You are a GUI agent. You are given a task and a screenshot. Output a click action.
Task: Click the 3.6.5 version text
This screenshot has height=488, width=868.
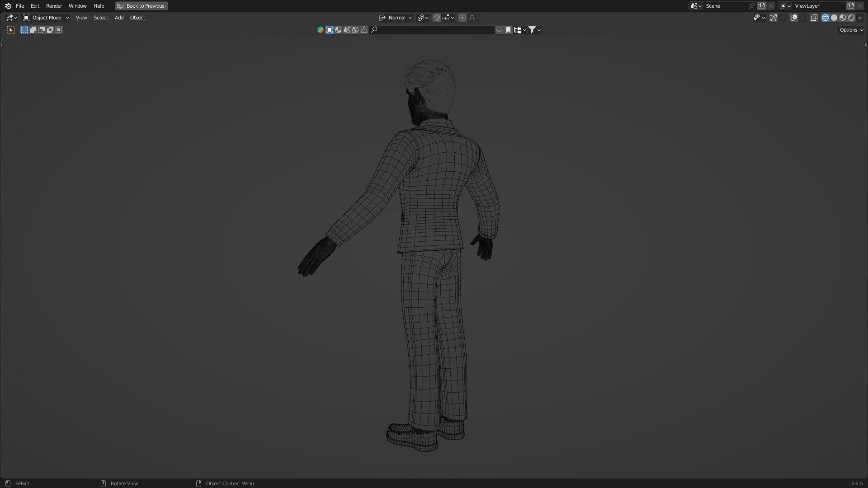pos(856,483)
